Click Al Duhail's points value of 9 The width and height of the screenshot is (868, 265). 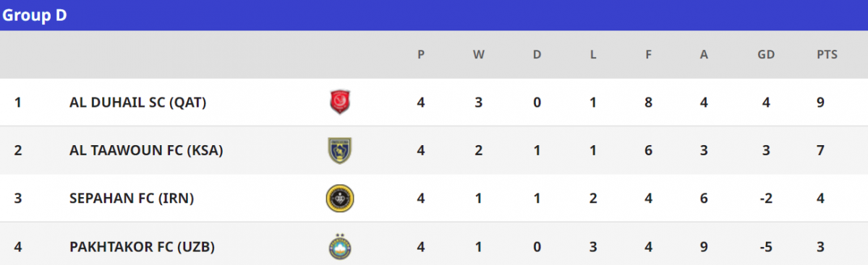[x=820, y=103]
